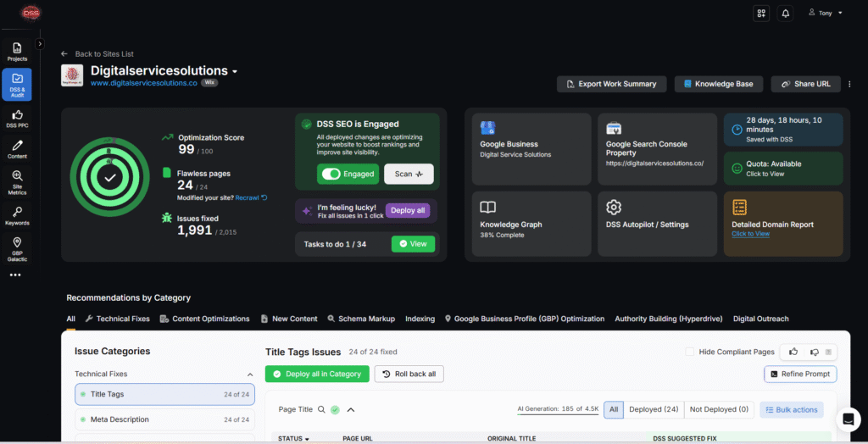
Task: Open the Keywords key icon
Action: tap(17, 215)
